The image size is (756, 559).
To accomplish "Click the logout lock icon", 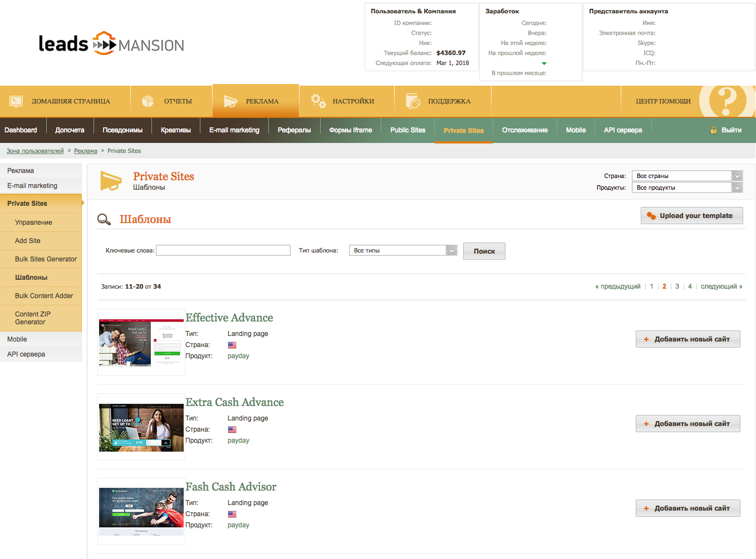I will coord(713,130).
